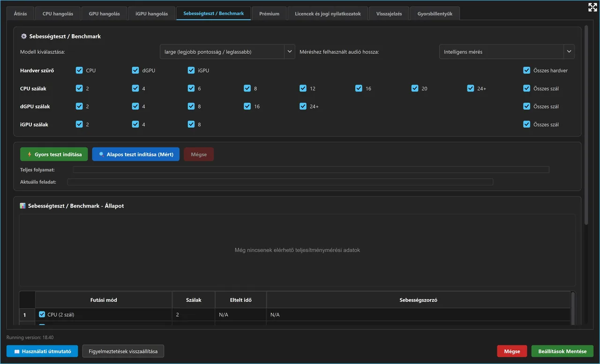Switch to the Átírás tab
The height and width of the screenshot is (364, 600).
20,14
